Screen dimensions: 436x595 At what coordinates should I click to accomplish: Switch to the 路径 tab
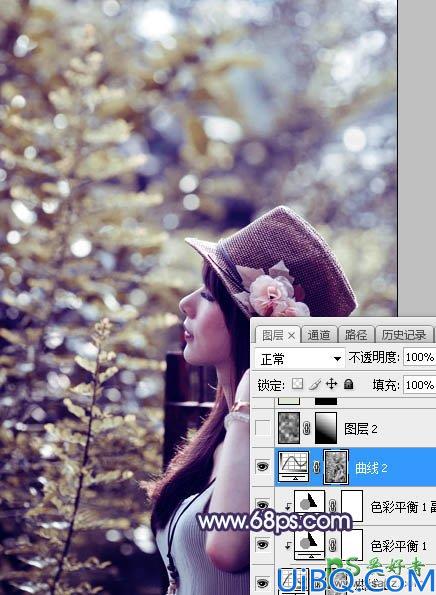(x=356, y=335)
